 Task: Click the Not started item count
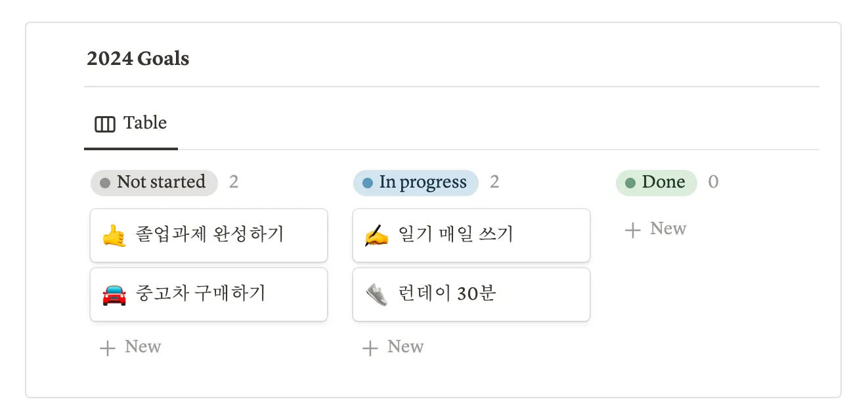[x=234, y=182]
